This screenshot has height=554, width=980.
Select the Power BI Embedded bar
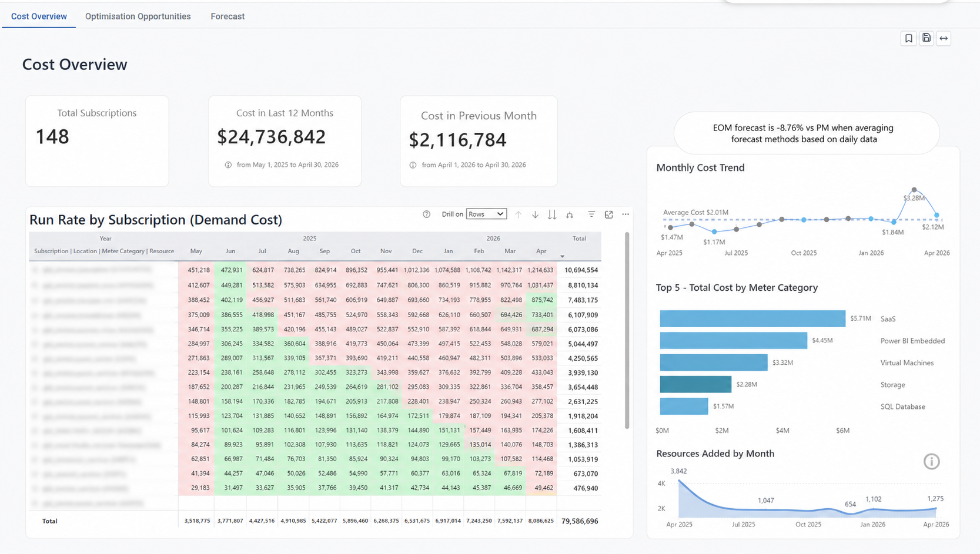(733, 340)
